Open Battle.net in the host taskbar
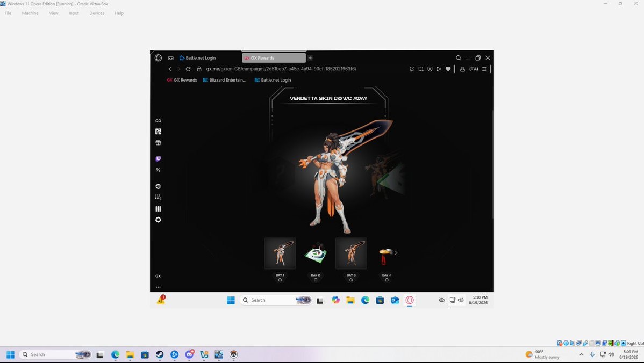This screenshot has width=644, height=363. click(175, 354)
